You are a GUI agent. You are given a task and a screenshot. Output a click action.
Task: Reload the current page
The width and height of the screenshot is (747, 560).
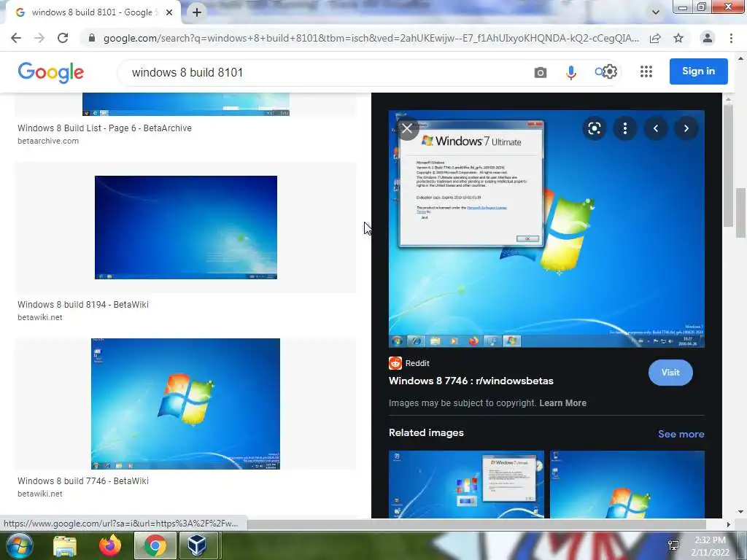coord(63,38)
